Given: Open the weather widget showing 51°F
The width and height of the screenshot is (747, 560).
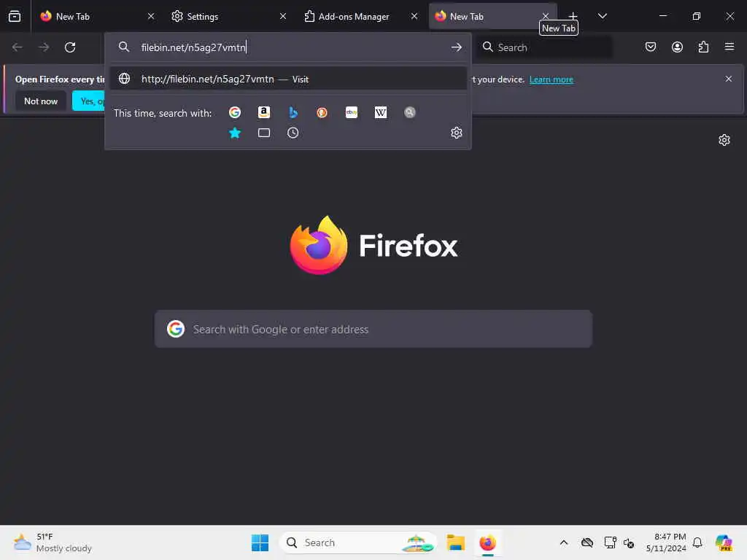Looking at the screenshot, I should coord(53,542).
